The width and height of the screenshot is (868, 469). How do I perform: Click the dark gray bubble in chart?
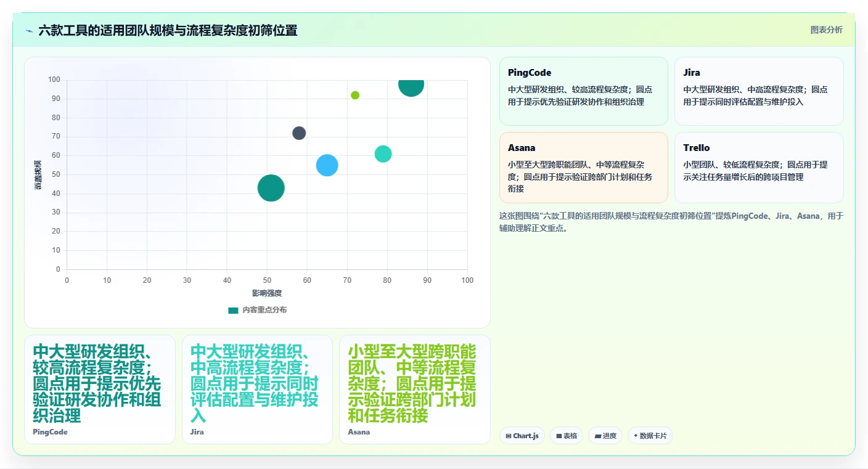click(299, 133)
